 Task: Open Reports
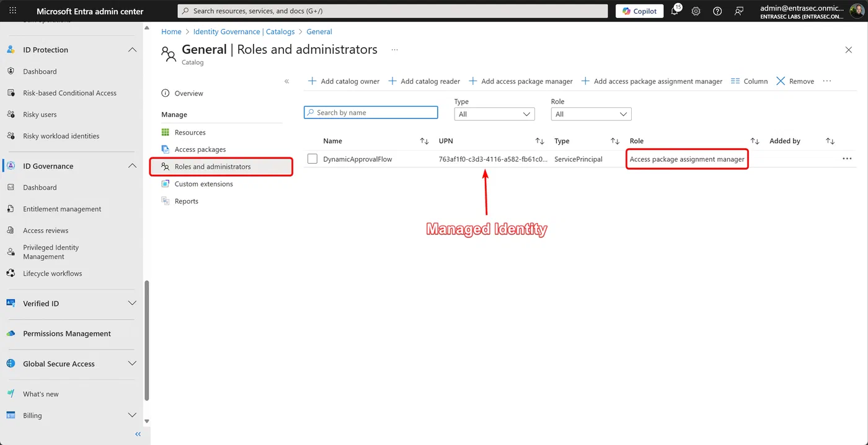click(187, 201)
